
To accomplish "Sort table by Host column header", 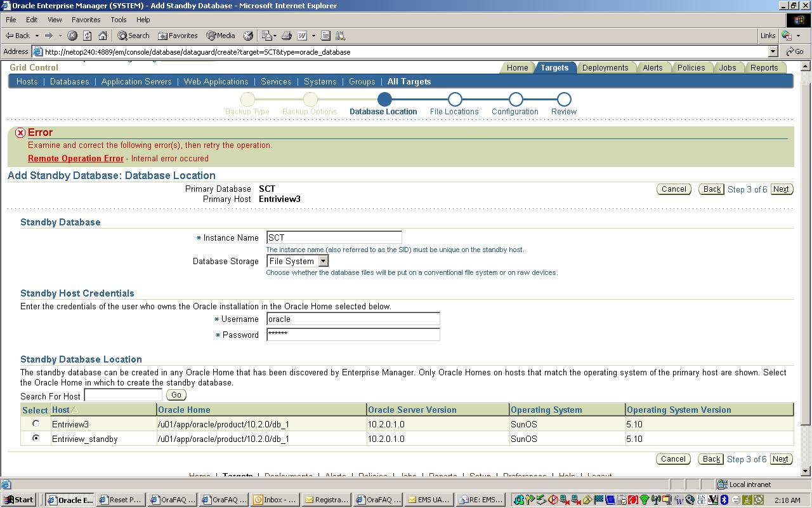I will (61, 410).
